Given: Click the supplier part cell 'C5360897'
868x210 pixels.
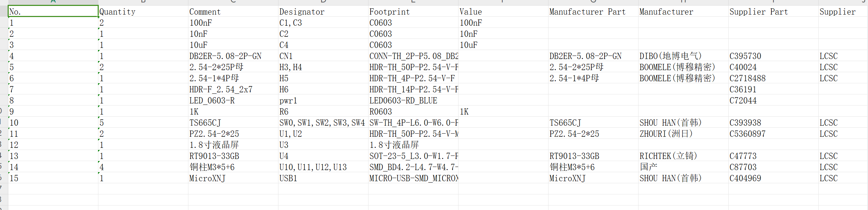Looking at the screenshot, I should tap(747, 134).
